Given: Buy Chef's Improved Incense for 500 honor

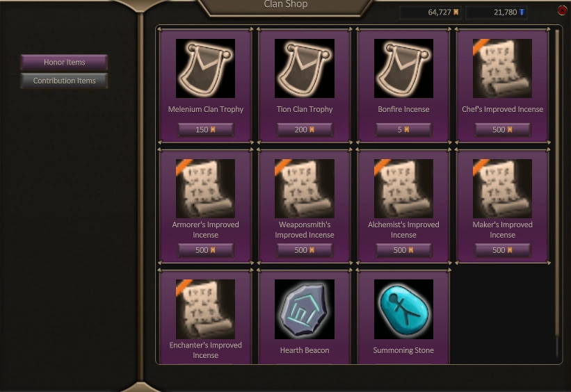Looking at the screenshot, I should 502,129.
